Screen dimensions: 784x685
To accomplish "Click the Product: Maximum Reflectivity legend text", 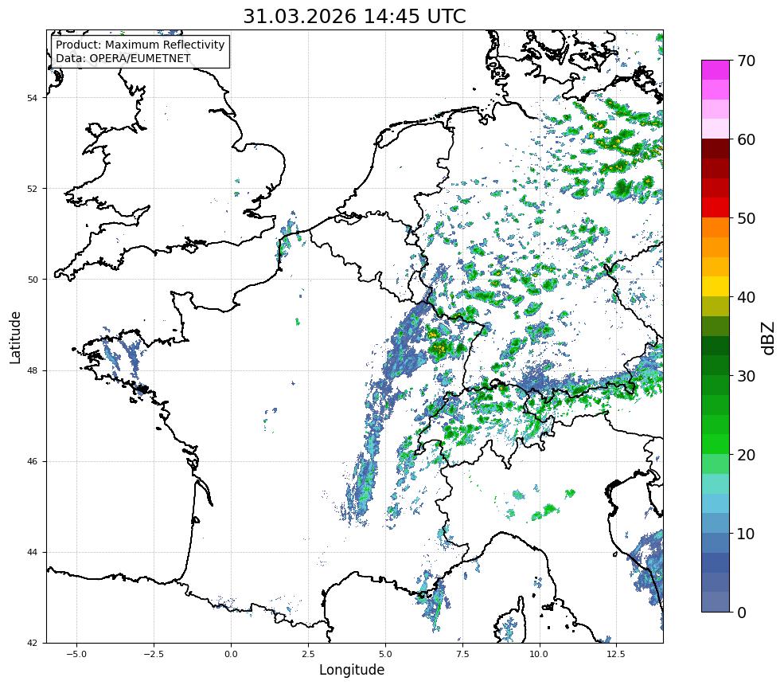I will (140, 45).
